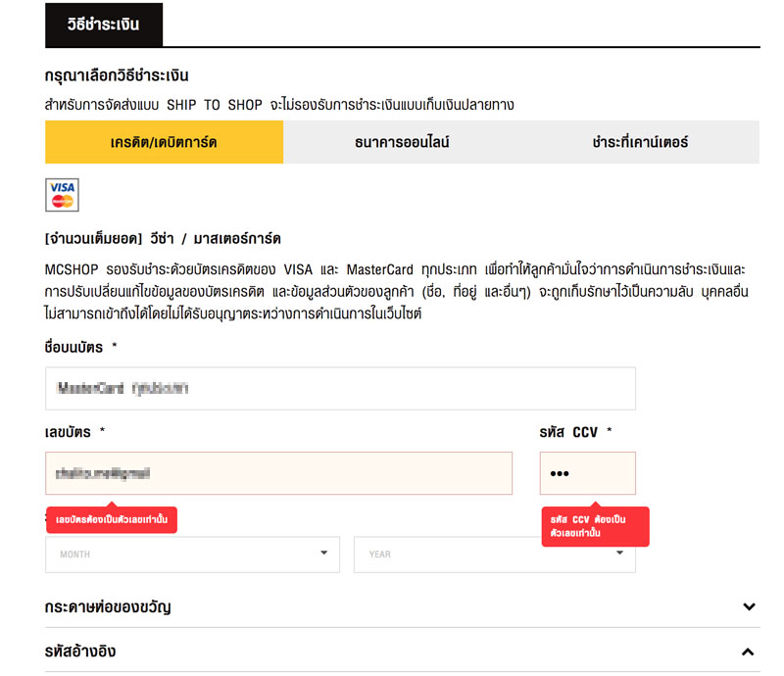Click the เลขบัตร field label
This screenshot has height=676, width=784.
click(74, 431)
